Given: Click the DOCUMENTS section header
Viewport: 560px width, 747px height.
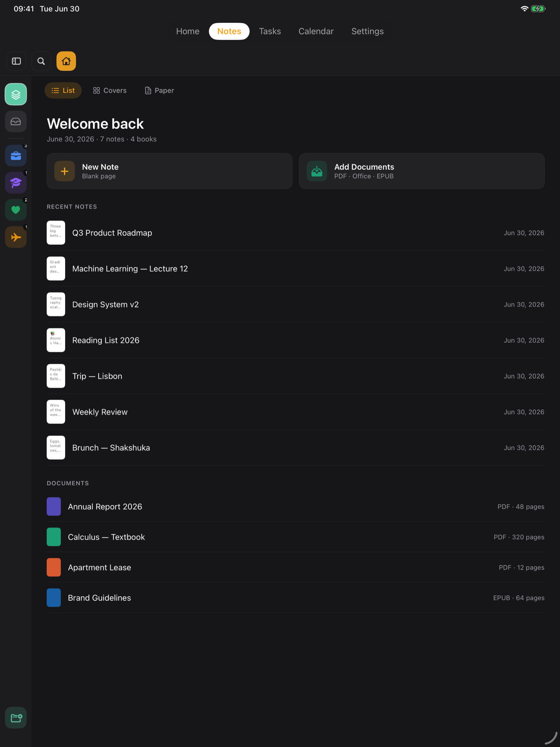Looking at the screenshot, I should click(x=68, y=483).
